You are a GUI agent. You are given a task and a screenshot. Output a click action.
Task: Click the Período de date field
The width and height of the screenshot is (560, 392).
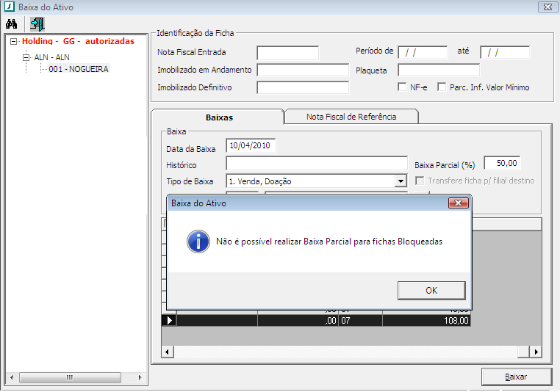(423, 52)
